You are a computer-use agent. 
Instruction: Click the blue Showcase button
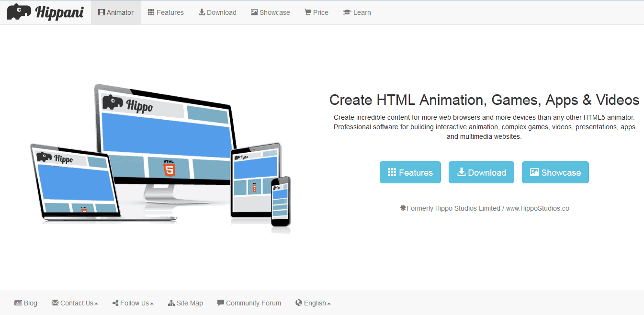pos(555,172)
